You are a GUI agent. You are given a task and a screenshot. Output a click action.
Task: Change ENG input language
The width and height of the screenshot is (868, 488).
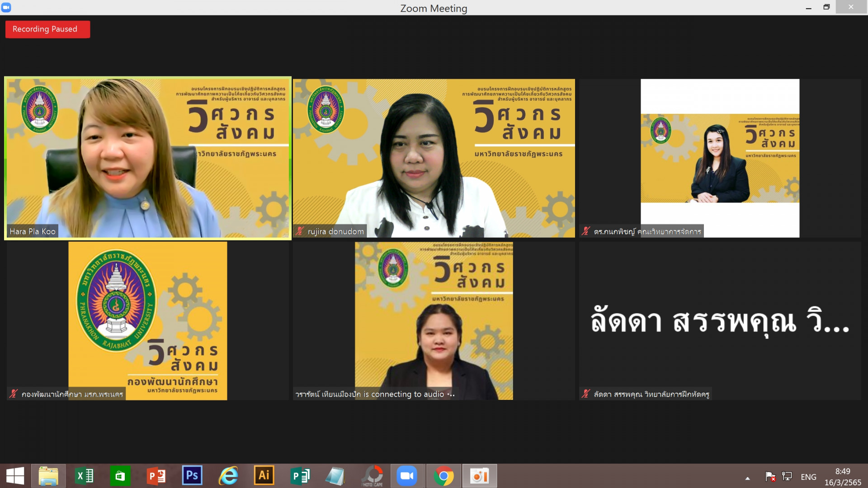808,477
